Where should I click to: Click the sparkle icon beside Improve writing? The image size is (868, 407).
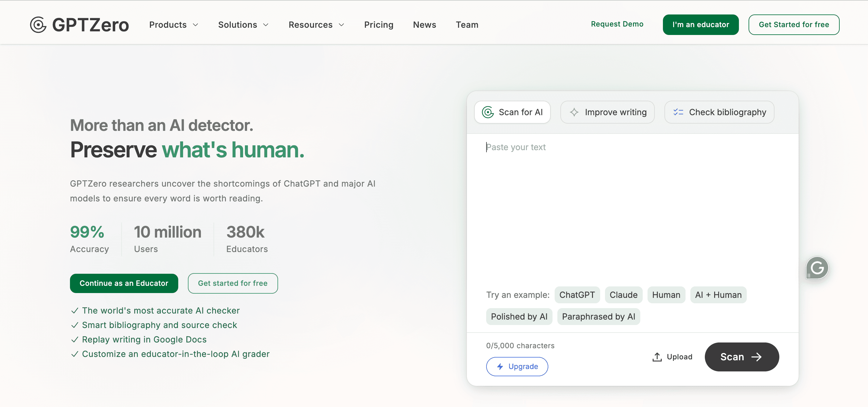574,112
